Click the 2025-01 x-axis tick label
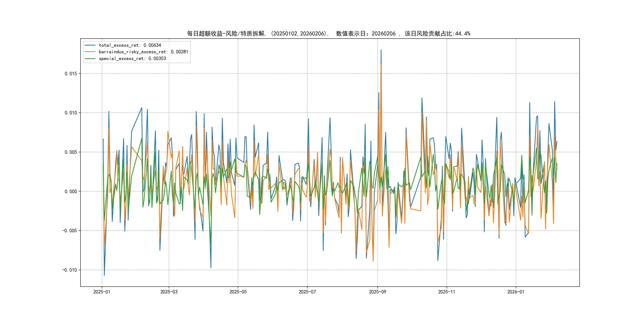644x322 pixels. 102,292
